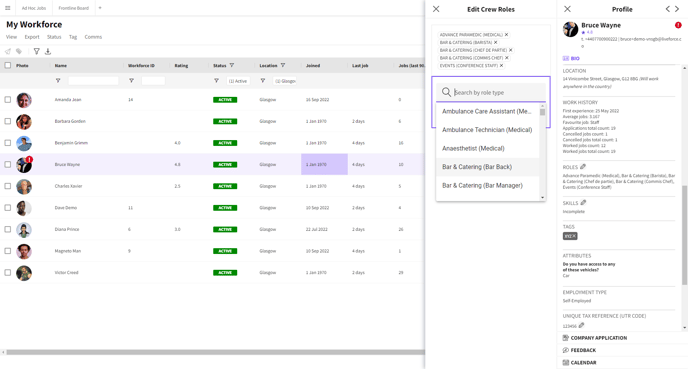Select the checkbox for Barbara Gordon

click(8, 121)
